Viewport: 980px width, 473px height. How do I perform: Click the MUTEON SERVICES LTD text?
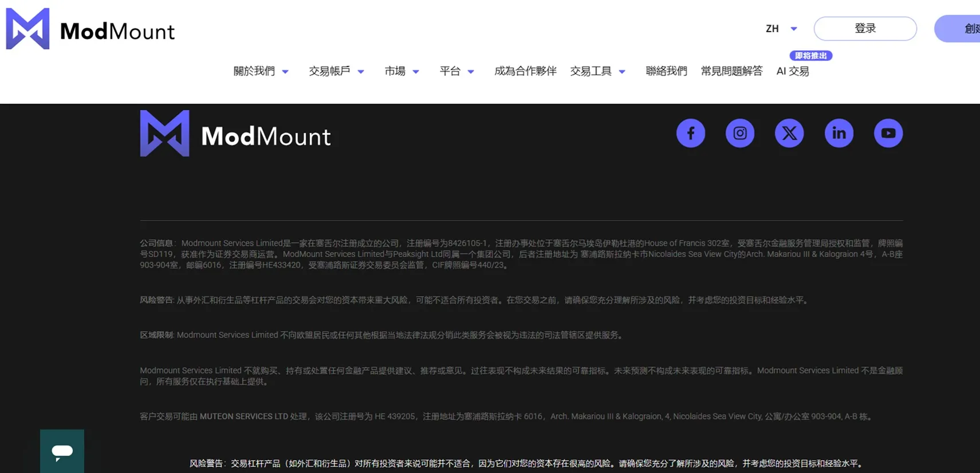point(243,416)
